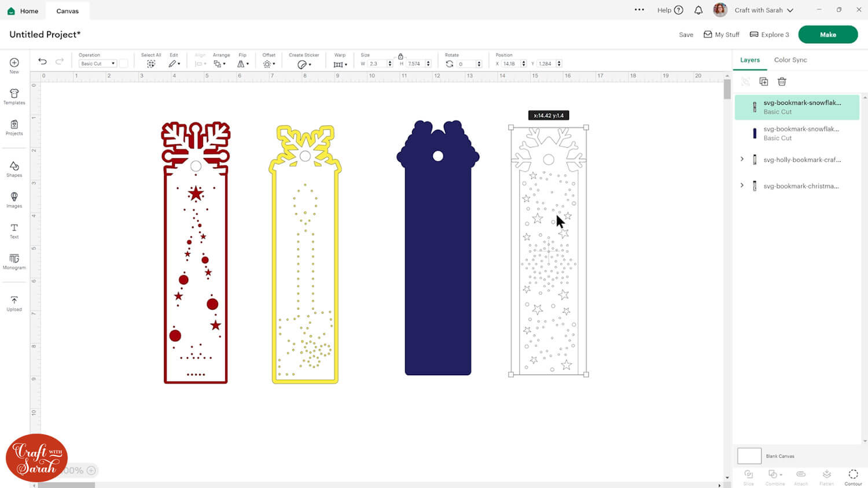Switch to the Color Sync tab
Screen dimensions: 868x488
tap(790, 60)
